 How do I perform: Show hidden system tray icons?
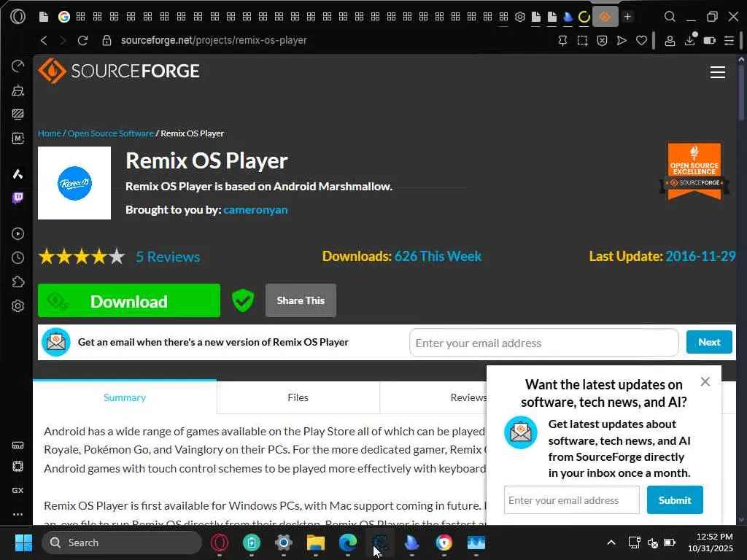611,542
